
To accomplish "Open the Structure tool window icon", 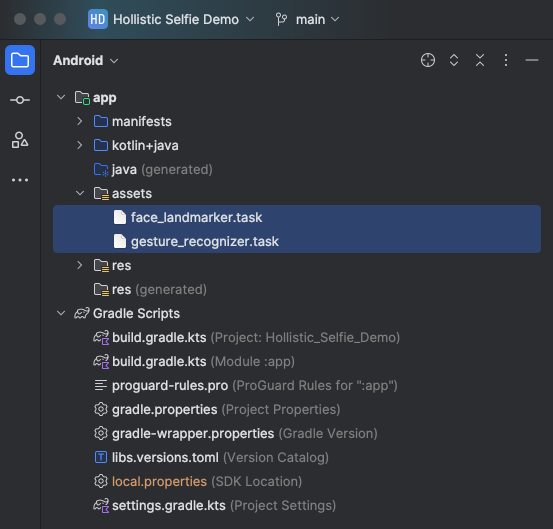I will click(x=20, y=140).
